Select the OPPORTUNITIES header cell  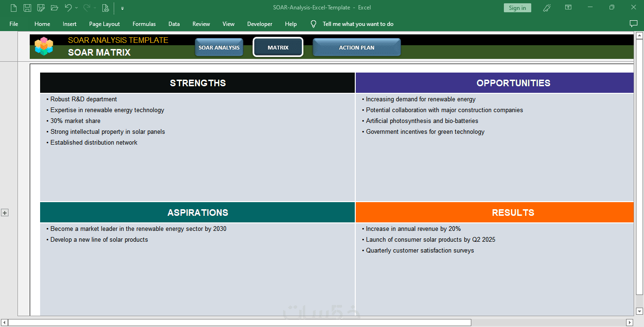point(494,83)
